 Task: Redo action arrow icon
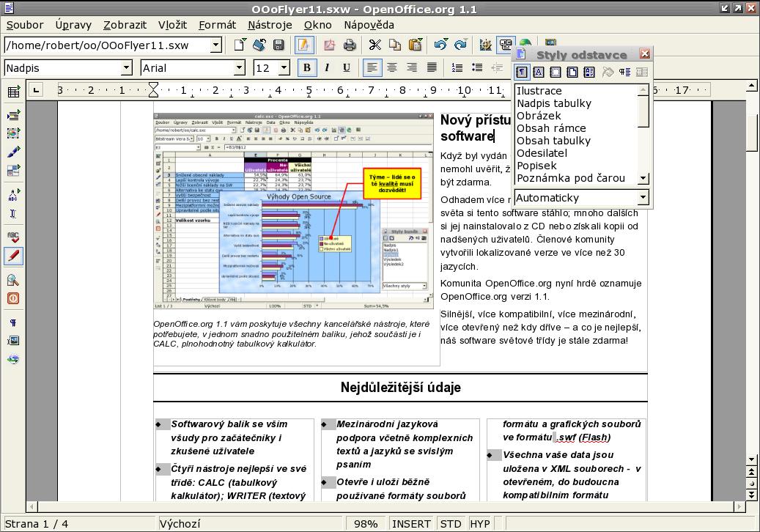click(460, 45)
